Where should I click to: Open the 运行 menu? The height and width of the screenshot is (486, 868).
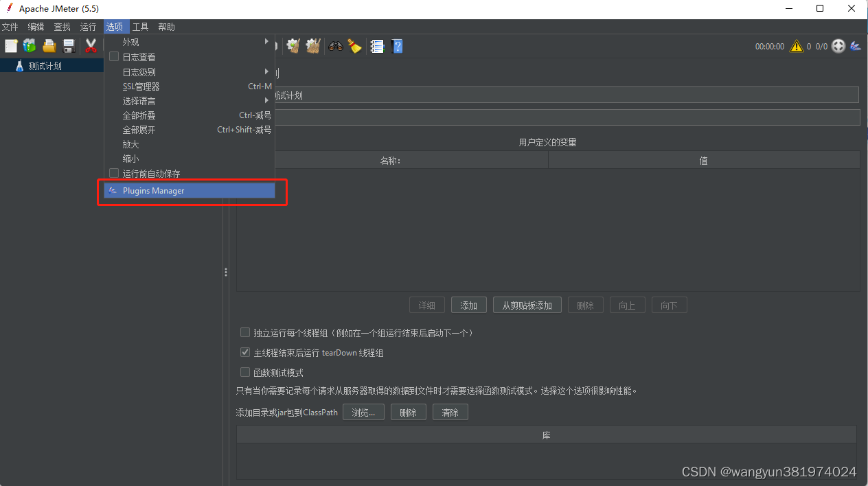point(88,27)
